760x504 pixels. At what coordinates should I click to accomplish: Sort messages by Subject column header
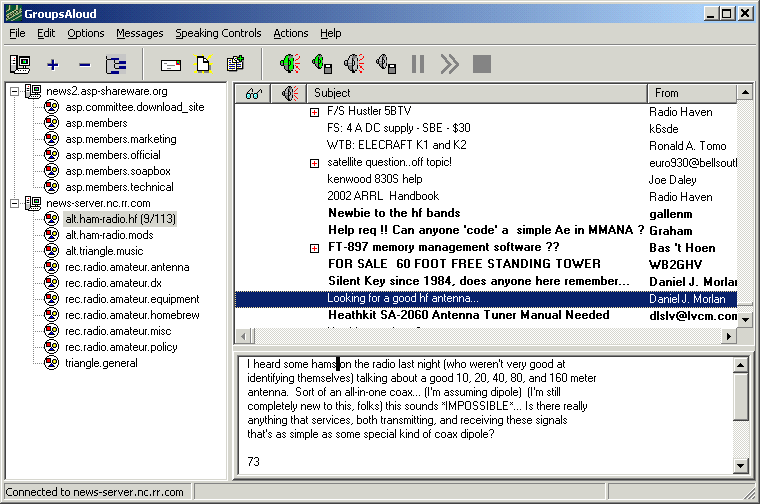pyautogui.click(x=476, y=93)
